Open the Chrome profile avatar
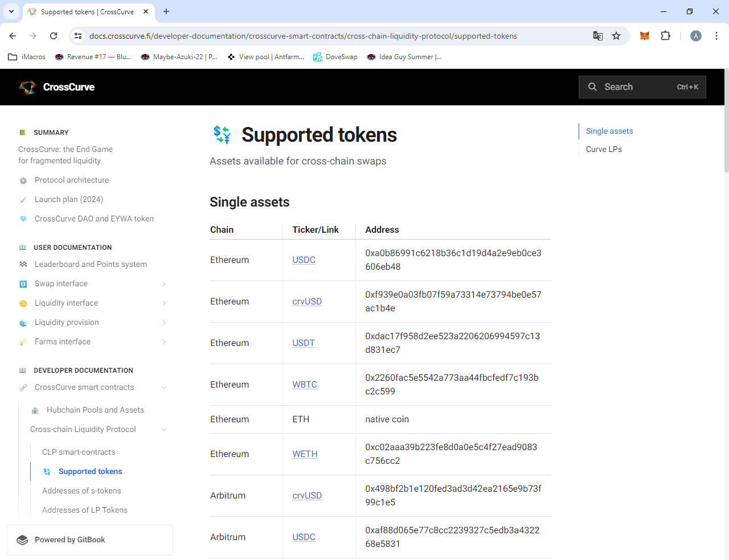 click(x=695, y=36)
